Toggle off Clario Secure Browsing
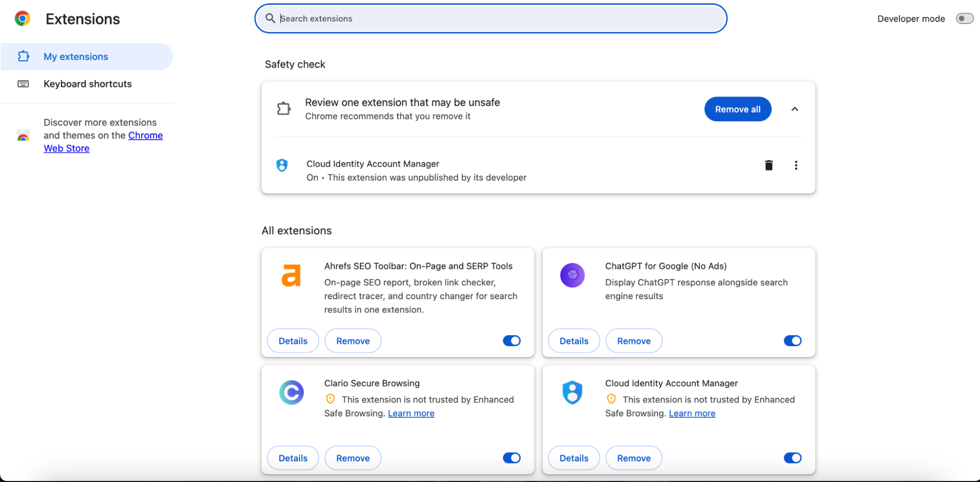The height and width of the screenshot is (482, 980). (x=511, y=458)
